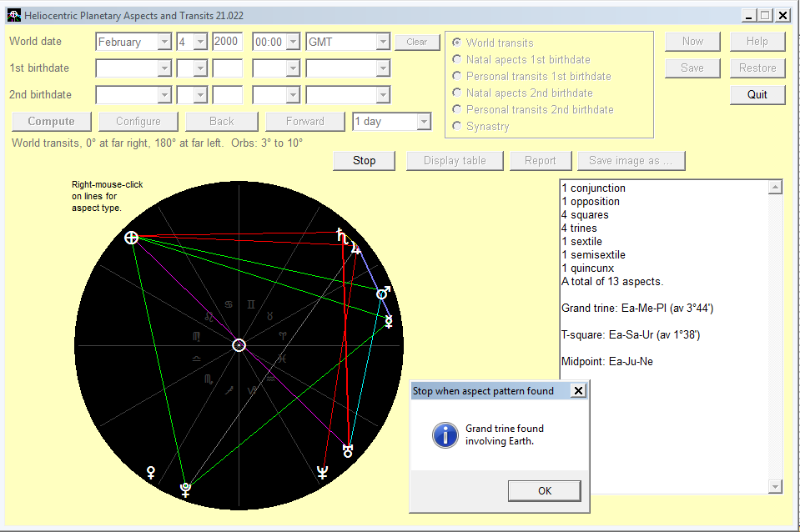Image resolution: width=800 pixels, height=532 pixels.
Task: Open the 1st birthdate time zone dropdown
Action: coord(383,68)
